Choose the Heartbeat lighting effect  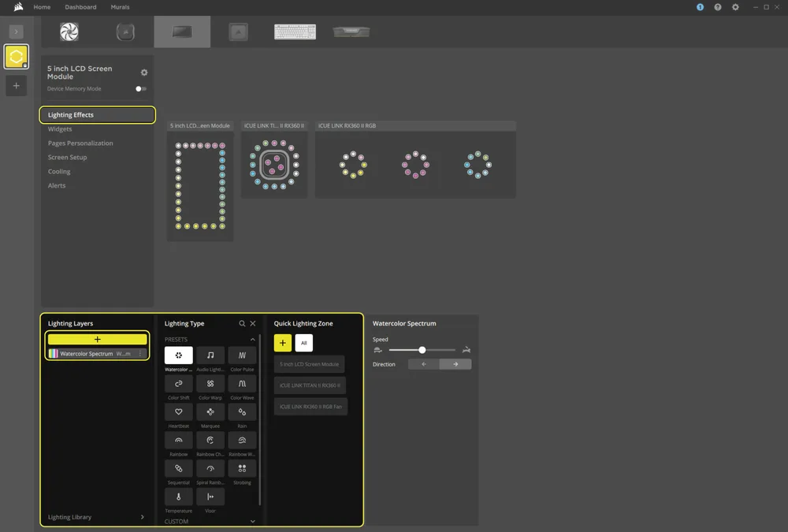pos(178,411)
